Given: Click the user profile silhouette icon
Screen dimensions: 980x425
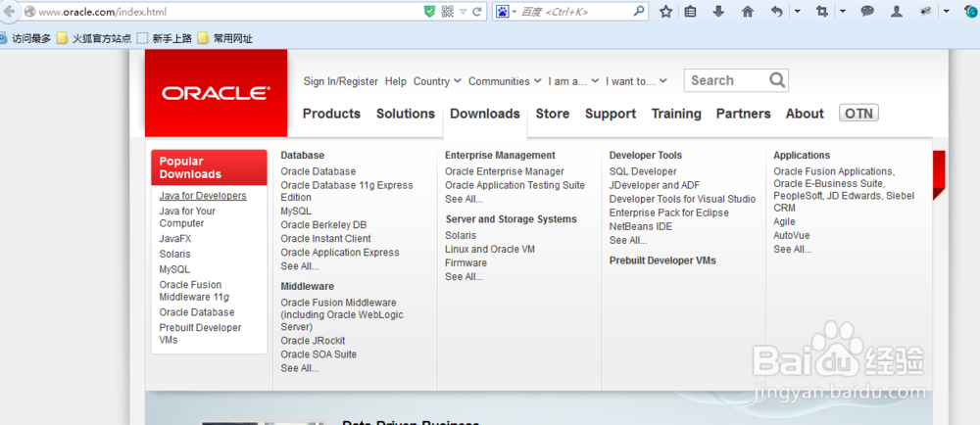Looking at the screenshot, I should click(x=897, y=11).
